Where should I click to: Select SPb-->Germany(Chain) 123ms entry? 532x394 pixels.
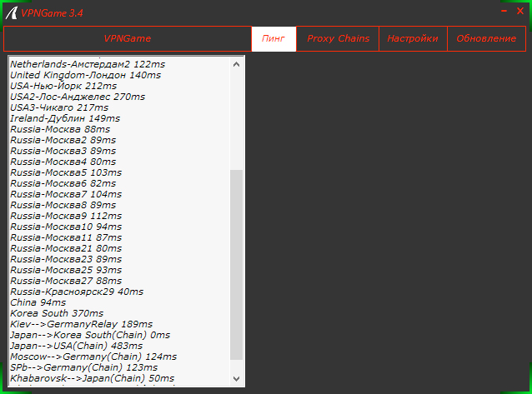click(x=84, y=368)
